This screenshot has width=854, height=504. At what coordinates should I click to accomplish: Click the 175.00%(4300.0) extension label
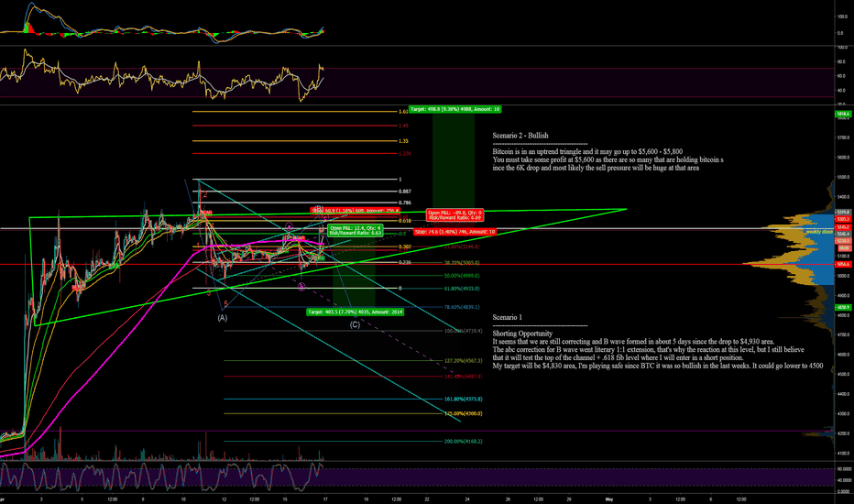[x=463, y=413]
